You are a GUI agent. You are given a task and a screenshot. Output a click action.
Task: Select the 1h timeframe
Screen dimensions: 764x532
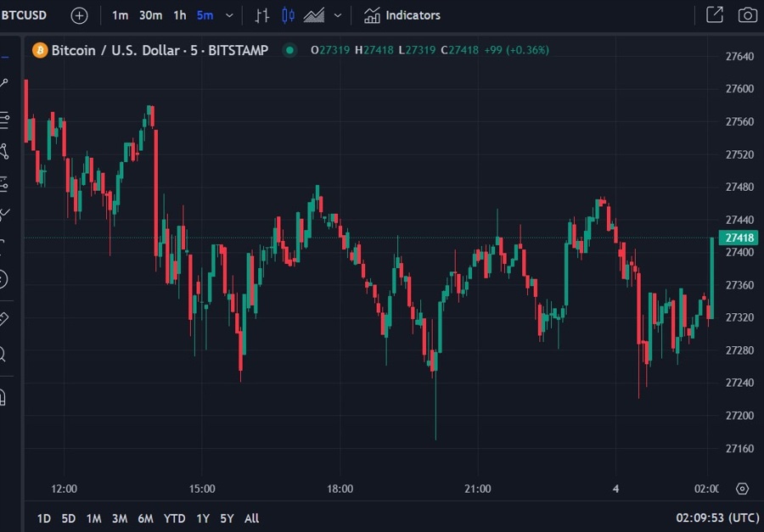point(180,15)
